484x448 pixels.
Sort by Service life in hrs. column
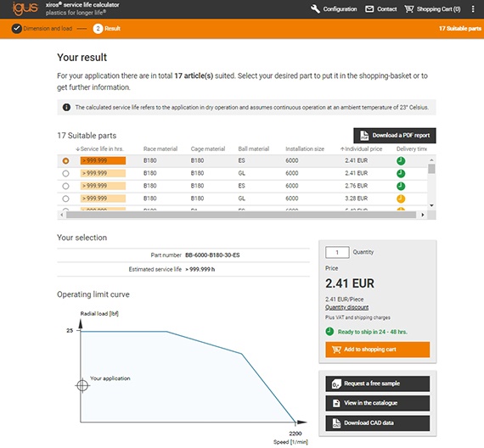99,148
